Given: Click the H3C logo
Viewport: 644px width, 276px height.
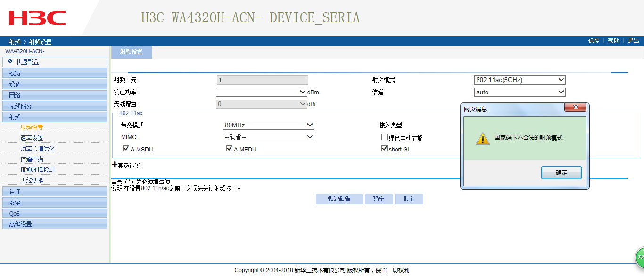Looking at the screenshot, I should point(37,18).
